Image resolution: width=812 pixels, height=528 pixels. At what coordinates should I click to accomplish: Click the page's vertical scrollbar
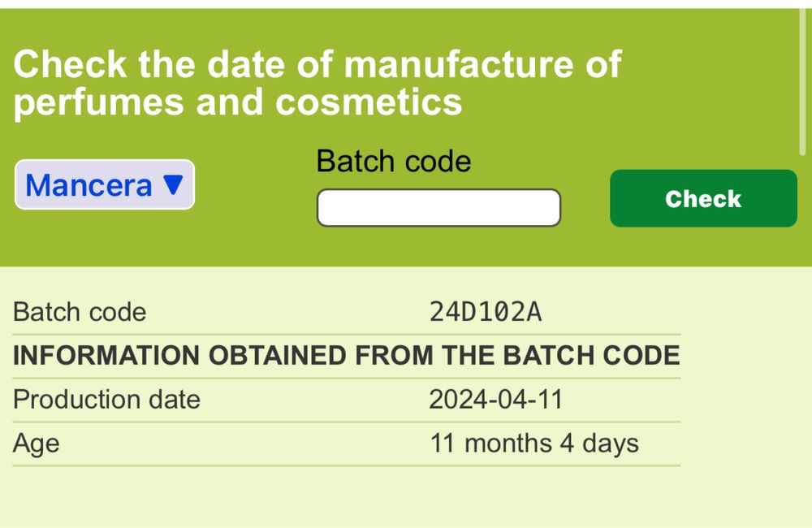801,81
